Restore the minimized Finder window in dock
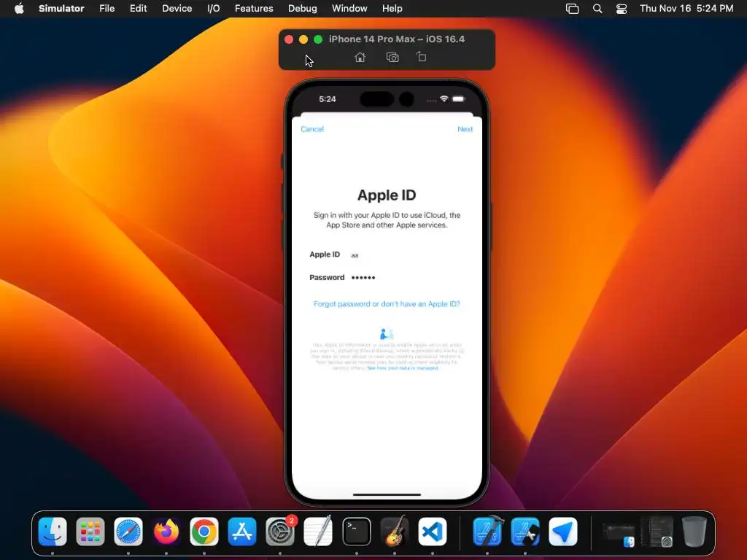Image resolution: width=747 pixels, height=560 pixels. (x=619, y=533)
